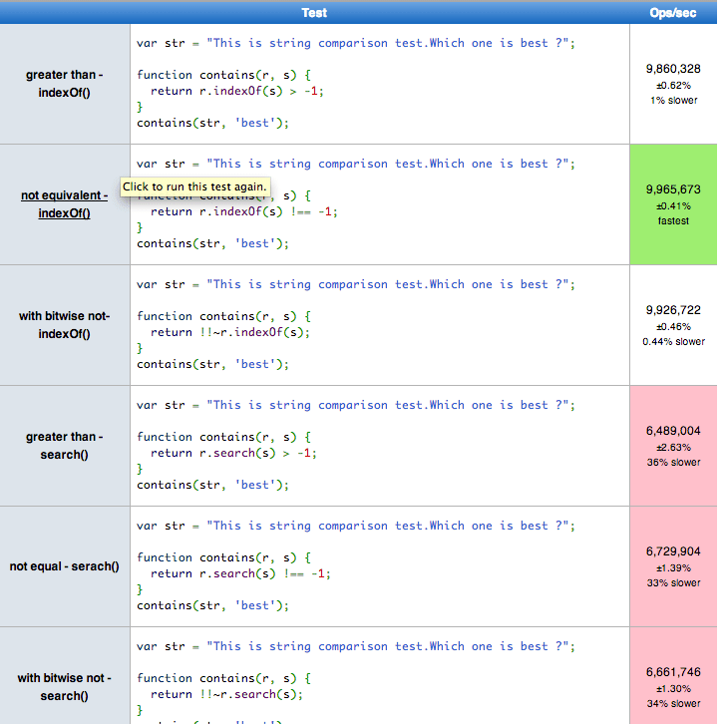Click the 6,729,904 ops/sec value
The width and height of the screenshot is (728, 724).
coord(673,551)
